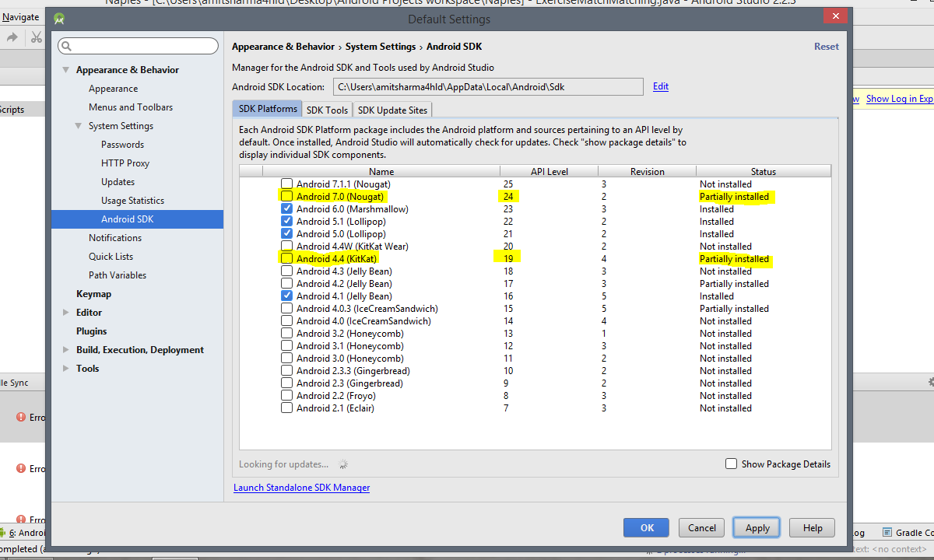This screenshot has height=560, width=934.
Task: Click the Gradle Console icon in status strip
Action: [x=887, y=533]
